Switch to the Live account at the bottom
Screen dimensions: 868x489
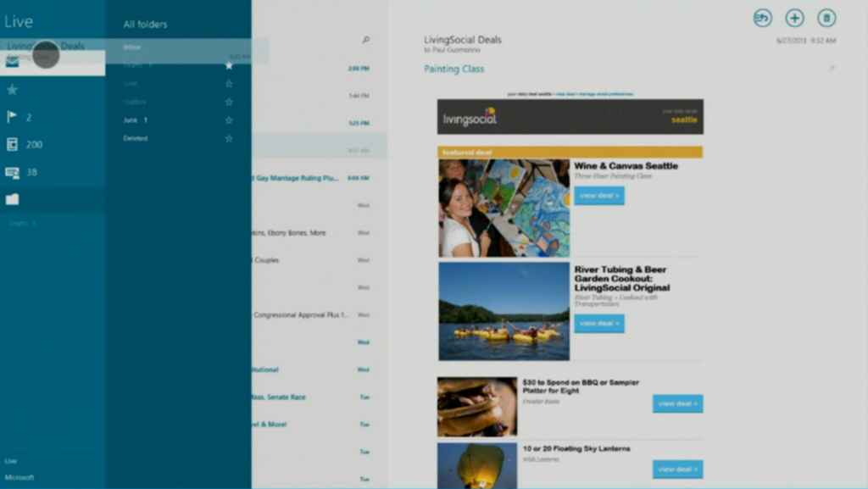pos(10,461)
